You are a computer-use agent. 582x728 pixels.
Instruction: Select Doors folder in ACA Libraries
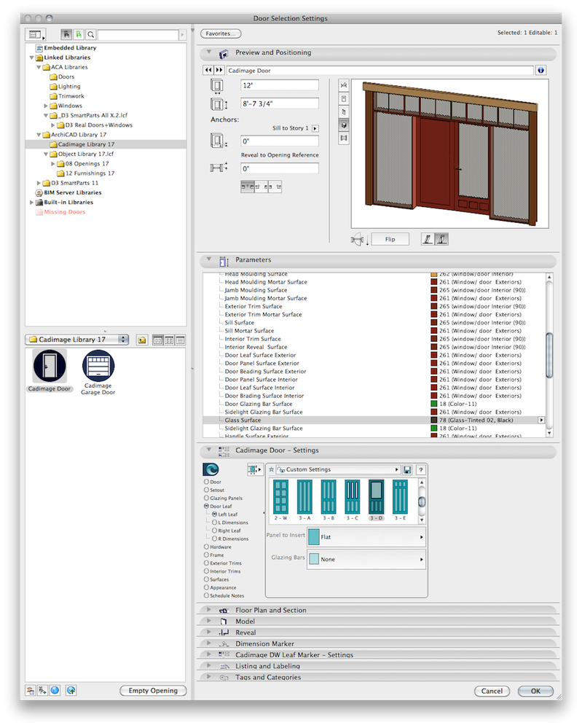[62, 77]
